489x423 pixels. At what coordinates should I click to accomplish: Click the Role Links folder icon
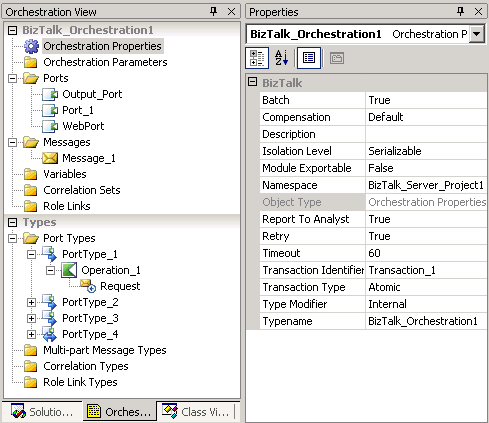pyautogui.click(x=31, y=206)
